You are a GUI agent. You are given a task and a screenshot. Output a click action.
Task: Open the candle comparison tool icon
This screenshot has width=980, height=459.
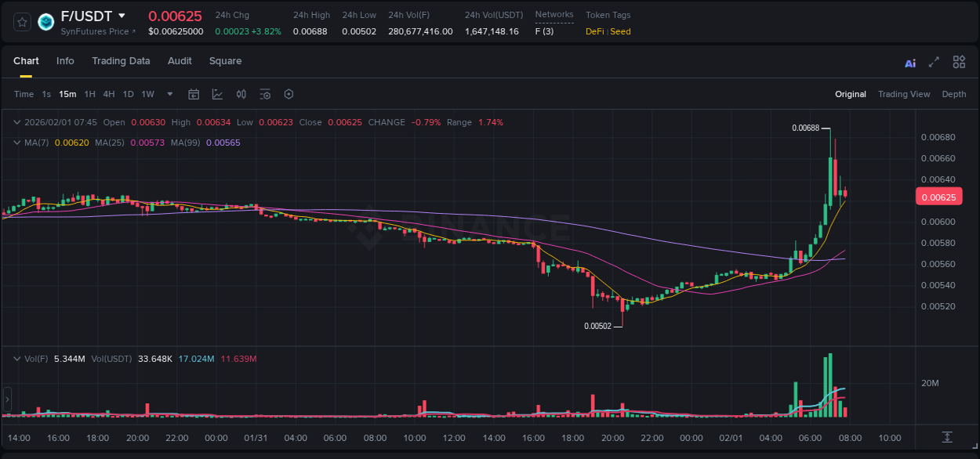(x=241, y=94)
